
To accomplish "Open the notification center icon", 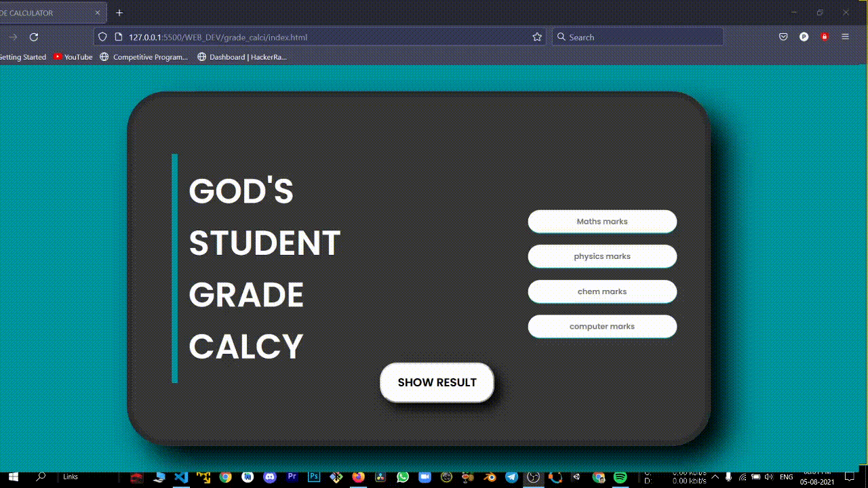I will pyautogui.click(x=850, y=477).
